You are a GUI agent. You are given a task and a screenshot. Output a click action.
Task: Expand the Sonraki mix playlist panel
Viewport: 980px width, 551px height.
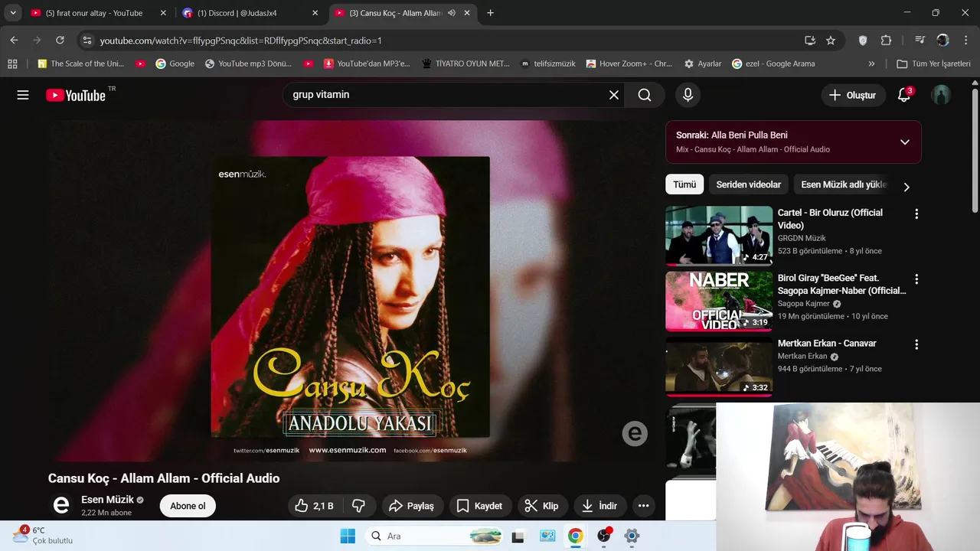(905, 142)
